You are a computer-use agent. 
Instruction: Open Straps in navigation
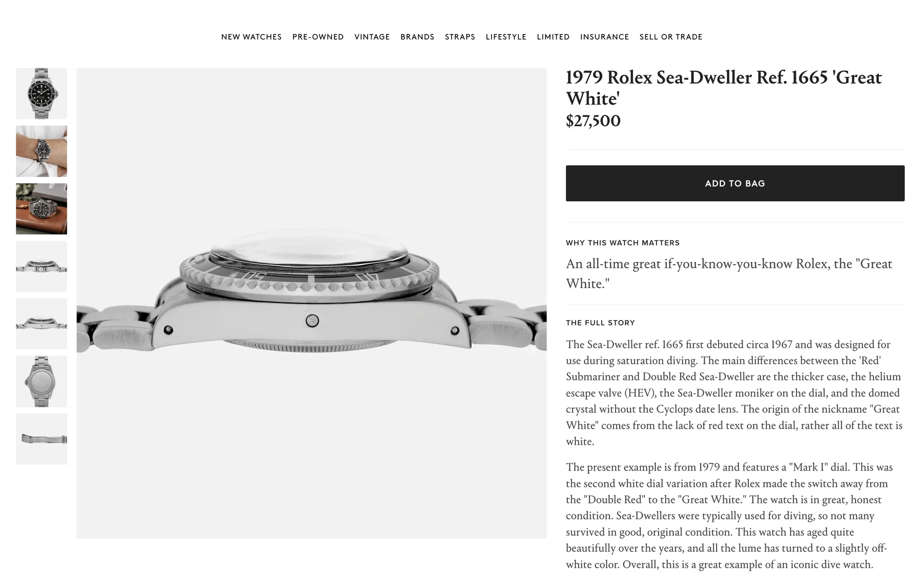[x=460, y=37]
